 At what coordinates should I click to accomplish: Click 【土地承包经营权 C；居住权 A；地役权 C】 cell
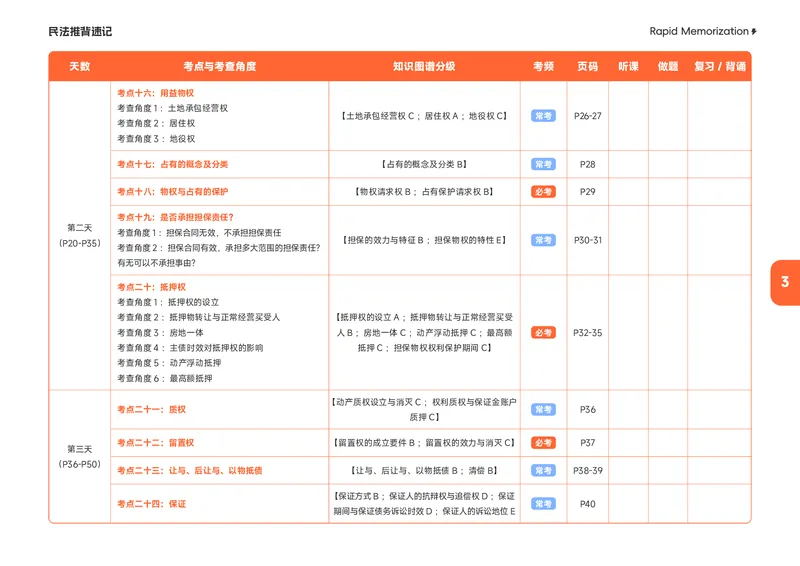tap(424, 116)
